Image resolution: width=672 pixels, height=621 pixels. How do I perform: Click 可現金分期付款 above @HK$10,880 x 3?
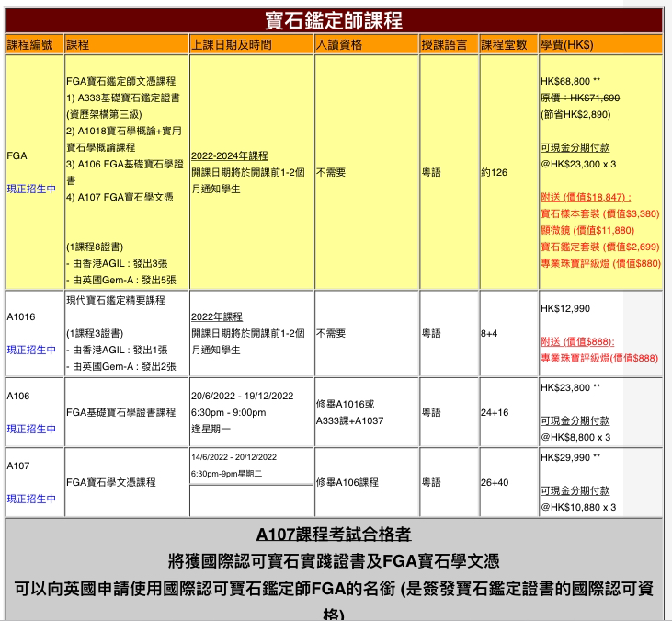tap(575, 490)
